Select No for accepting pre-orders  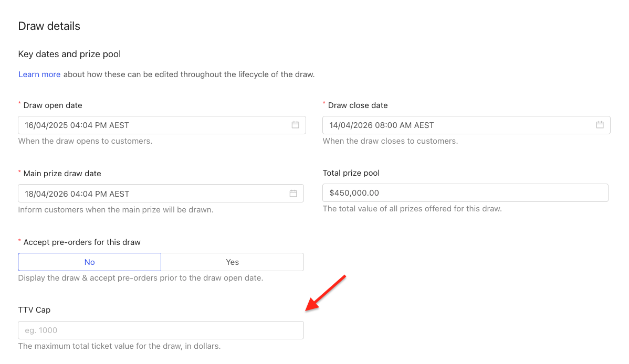point(90,262)
